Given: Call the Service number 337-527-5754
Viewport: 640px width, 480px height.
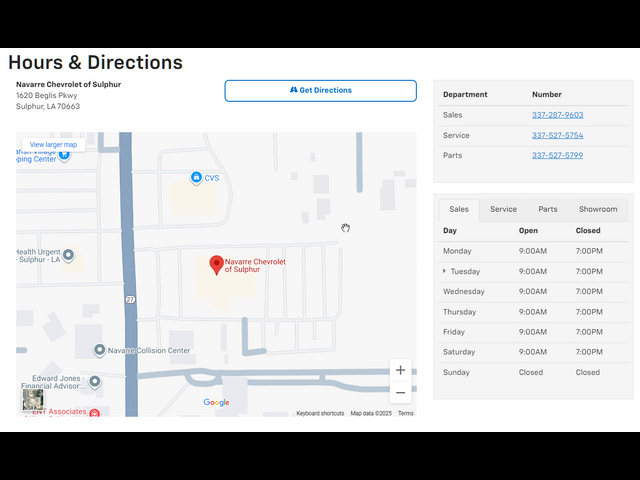Looking at the screenshot, I should pyautogui.click(x=557, y=135).
